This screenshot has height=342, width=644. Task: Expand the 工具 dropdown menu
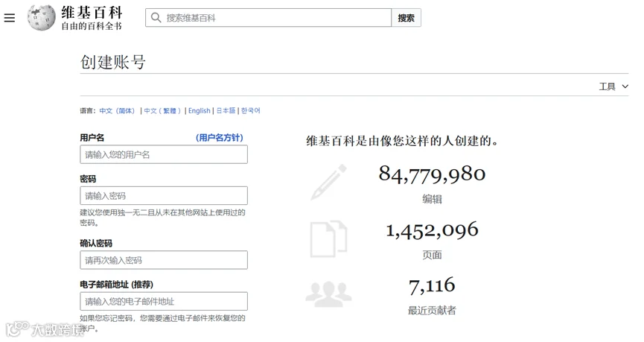pos(613,86)
